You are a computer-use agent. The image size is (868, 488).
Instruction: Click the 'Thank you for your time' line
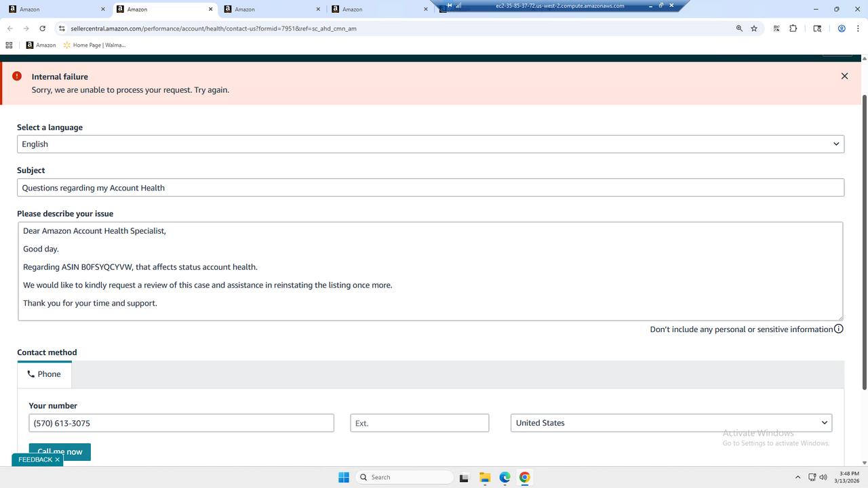tap(90, 303)
